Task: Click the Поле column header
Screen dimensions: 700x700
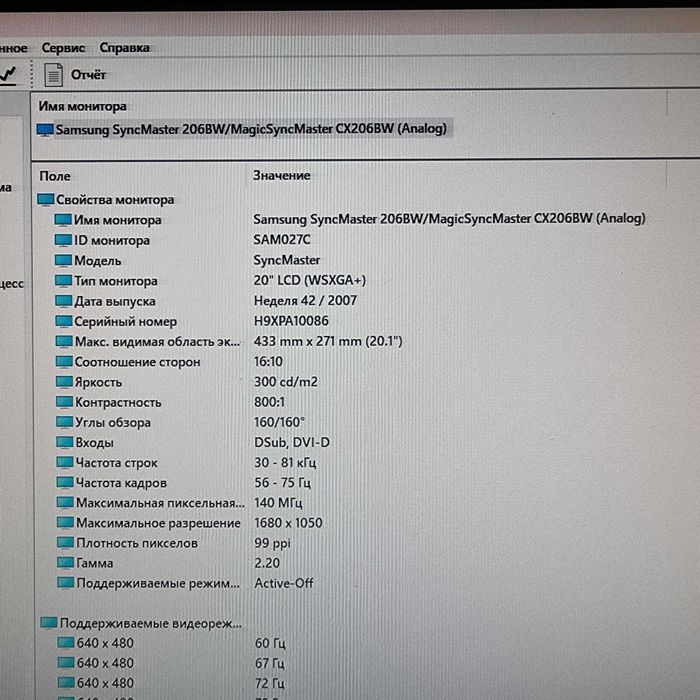Action: pyautogui.click(x=54, y=176)
